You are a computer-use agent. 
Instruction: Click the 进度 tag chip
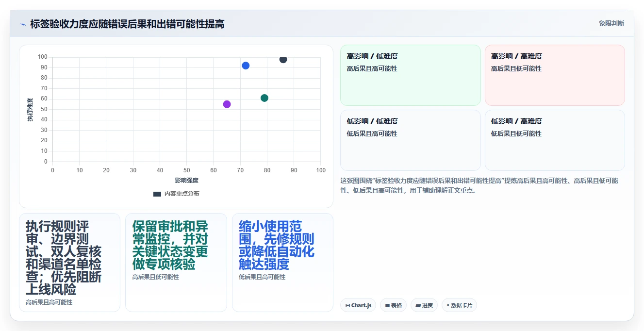click(x=424, y=305)
